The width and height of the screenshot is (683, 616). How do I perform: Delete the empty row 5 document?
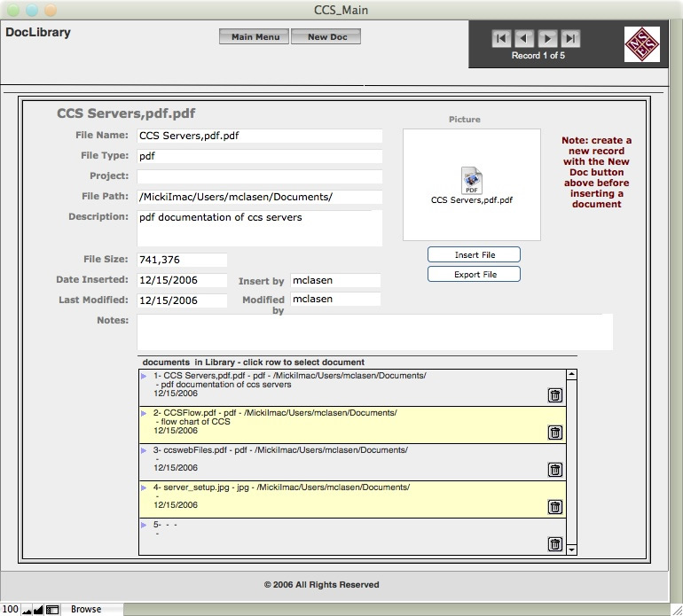tap(555, 544)
